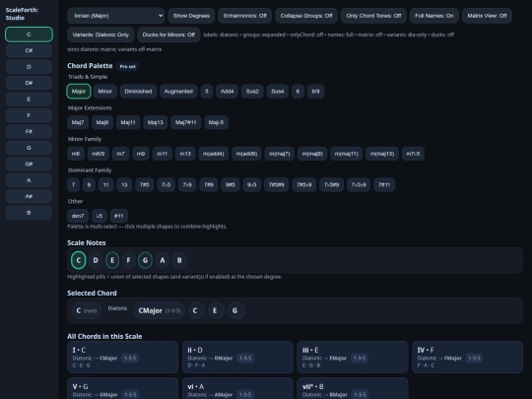Select the Sus4 chord shape
This screenshot has height=399, width=532.
[x=278, y=92]
